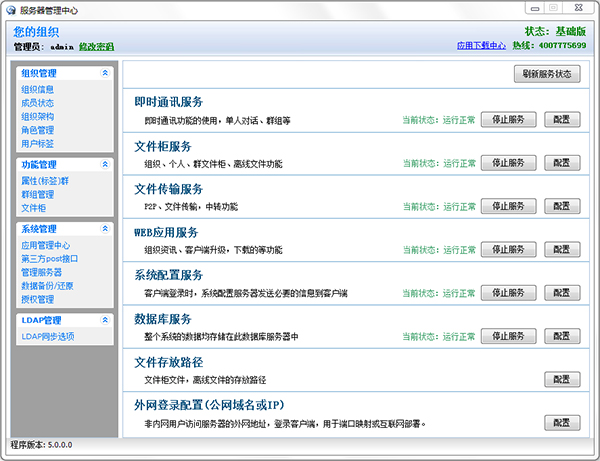Configure the 文件柜服务 service

[562, 162]
